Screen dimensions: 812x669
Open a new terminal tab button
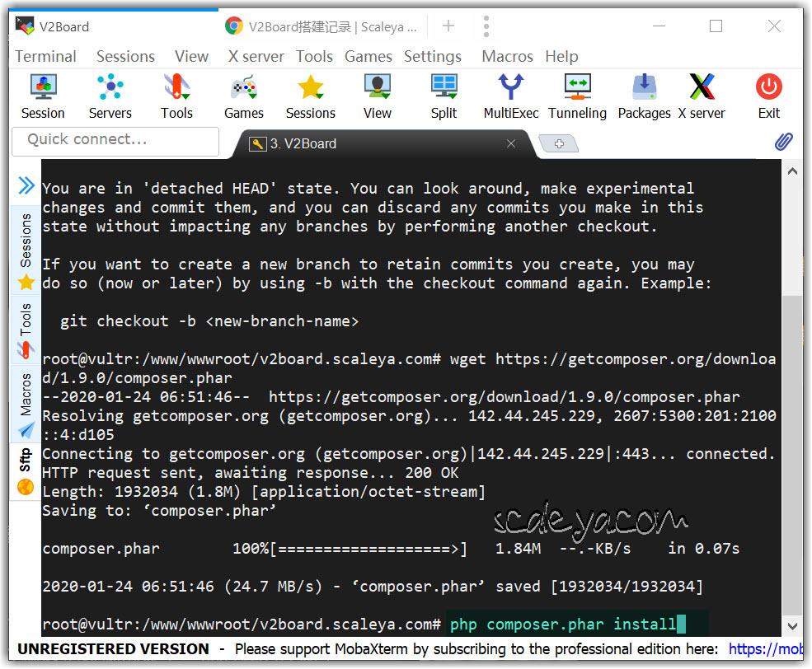pos(558,143)
